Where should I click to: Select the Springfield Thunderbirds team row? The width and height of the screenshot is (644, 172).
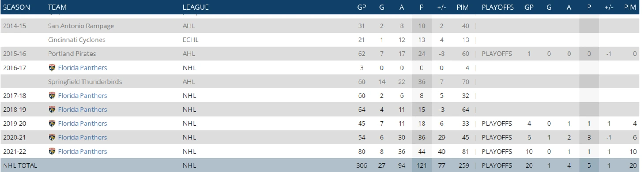320,82
